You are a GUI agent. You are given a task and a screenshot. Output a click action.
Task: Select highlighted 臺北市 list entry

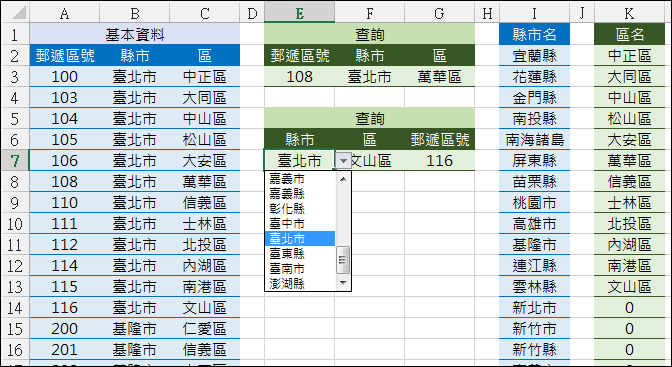[x=300, y=238]
